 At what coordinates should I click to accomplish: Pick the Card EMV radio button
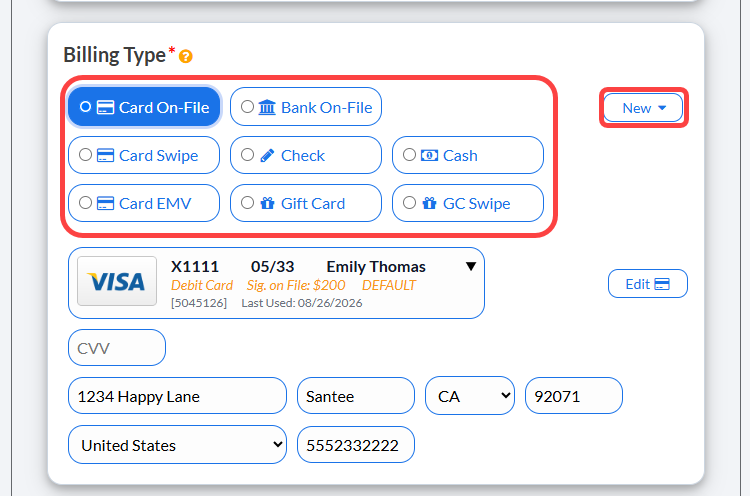[85, 203]
